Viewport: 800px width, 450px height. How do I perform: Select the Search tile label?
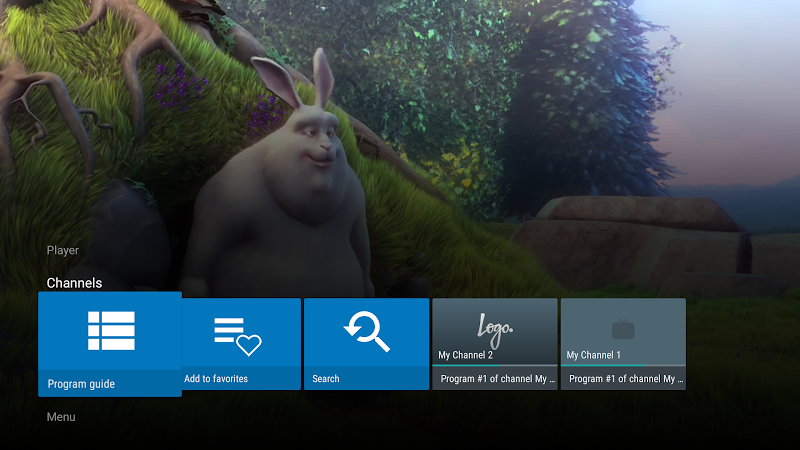(326, 379)
